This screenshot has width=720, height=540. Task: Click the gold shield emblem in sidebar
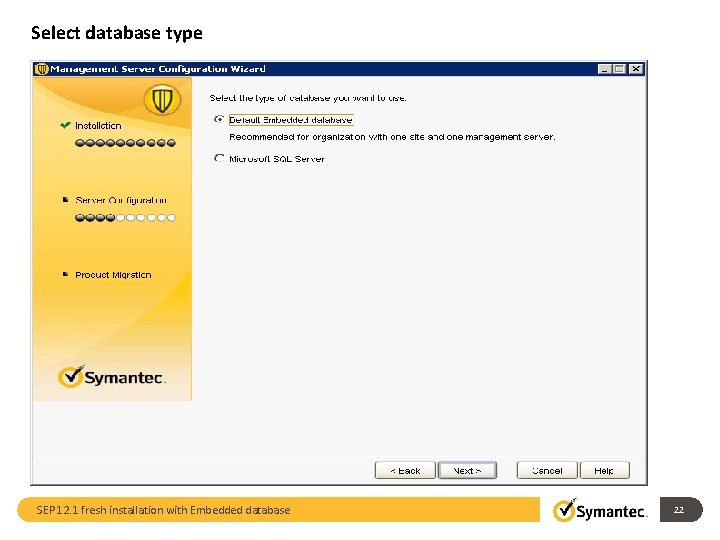pos(162,100)
